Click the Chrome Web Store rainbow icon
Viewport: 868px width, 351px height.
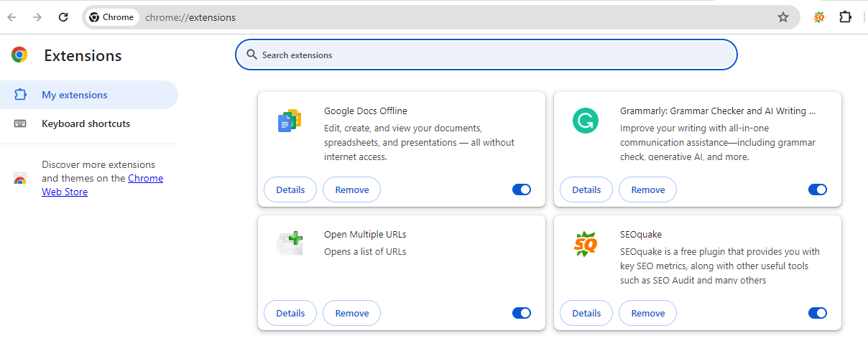click(20, 179)
